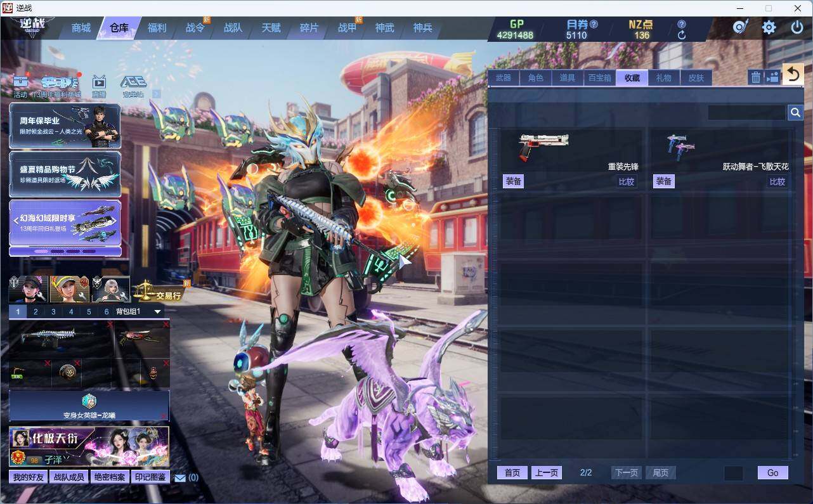Click the trash bin delete icon
Viewport: 813px width, 504px height.
(x=756, y=77)
